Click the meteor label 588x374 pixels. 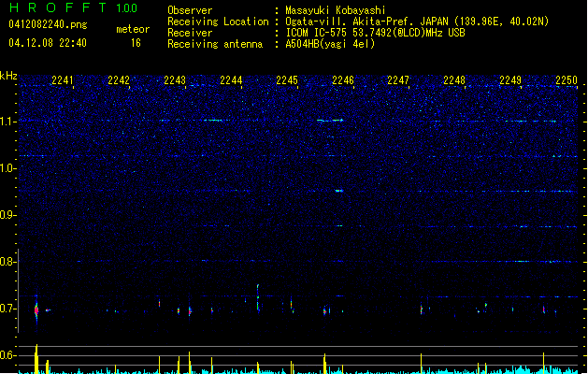133,29
